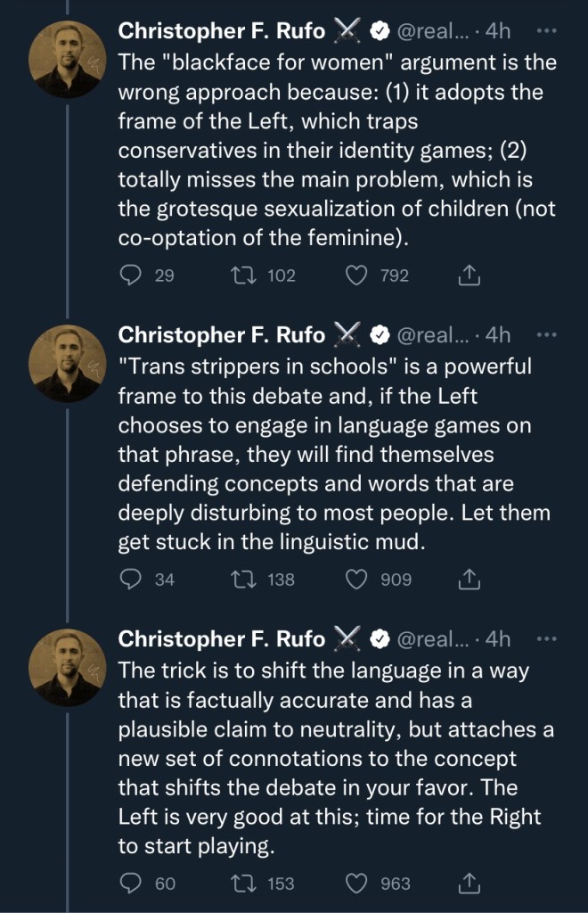Reply to the 'blackface for women' tweet
The image size is (588, 913).
pos(131,276)
